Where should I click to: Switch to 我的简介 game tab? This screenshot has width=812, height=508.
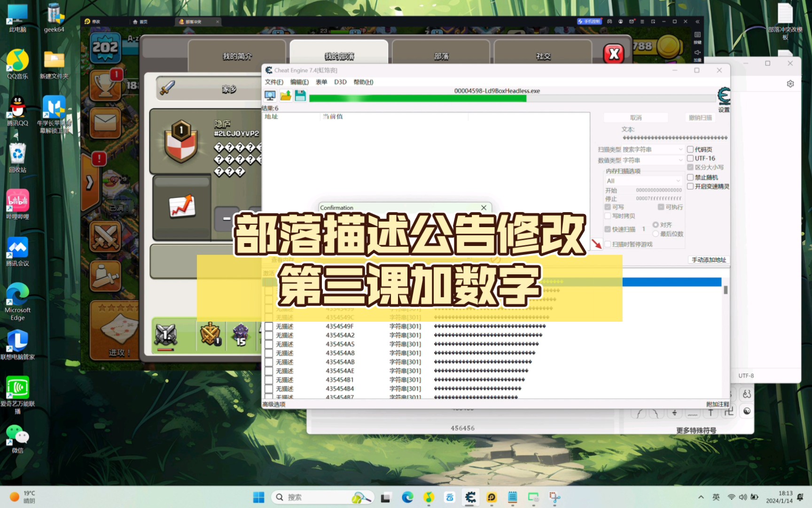coord(237,56)
